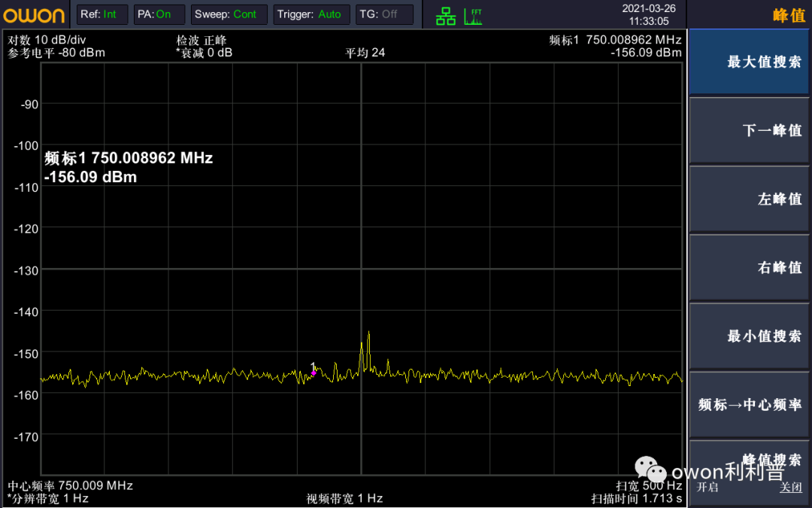The image size is (812, 508).
Task: Toggle Sweep: Cont mode indicator
Action: (x=229, y=14)
